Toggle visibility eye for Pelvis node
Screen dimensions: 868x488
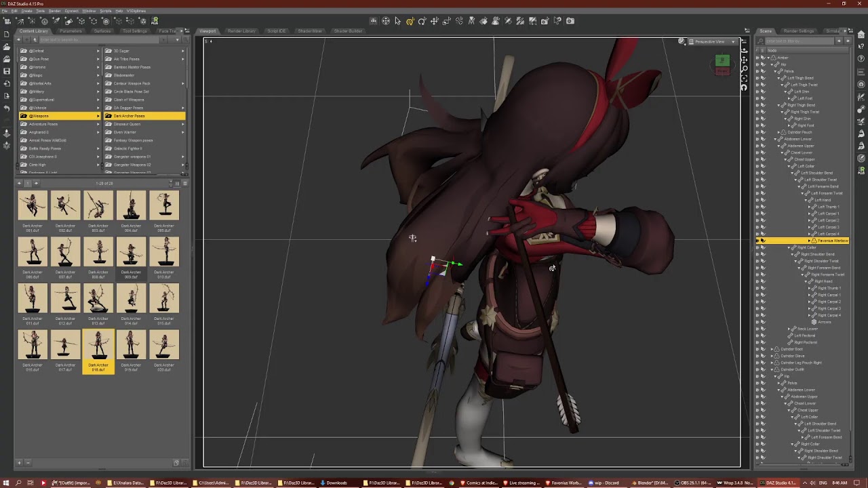point(758,71)
